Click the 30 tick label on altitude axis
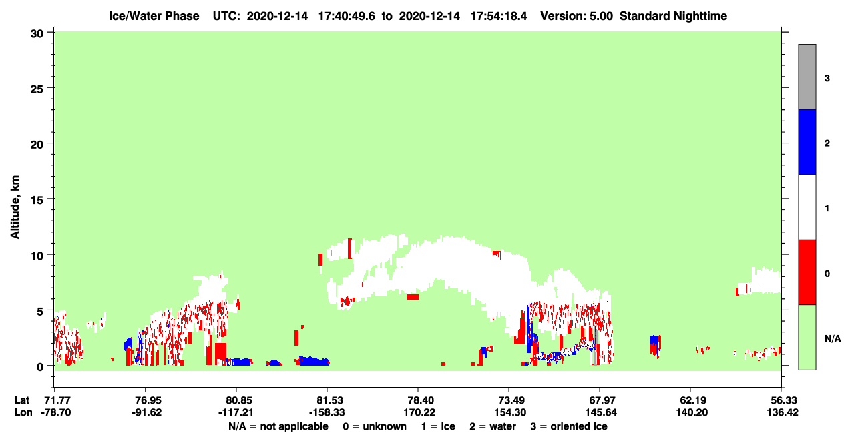 (39, 33)
